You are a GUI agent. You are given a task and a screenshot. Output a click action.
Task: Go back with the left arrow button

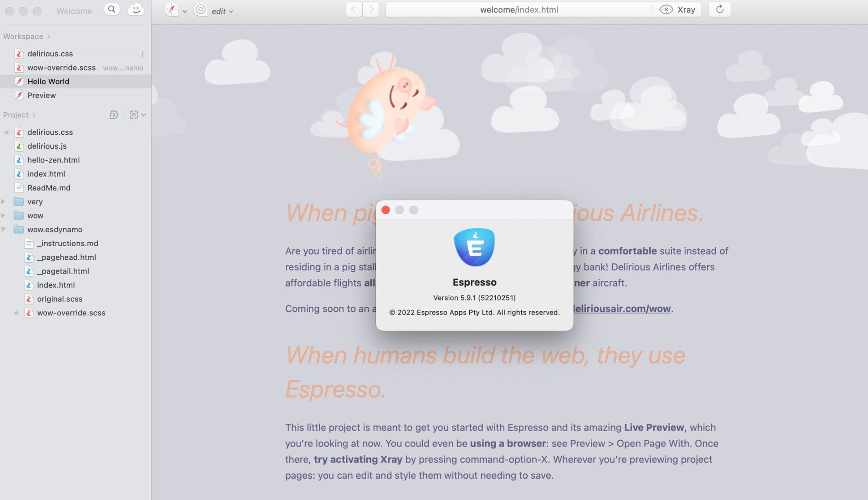point(353,9)
